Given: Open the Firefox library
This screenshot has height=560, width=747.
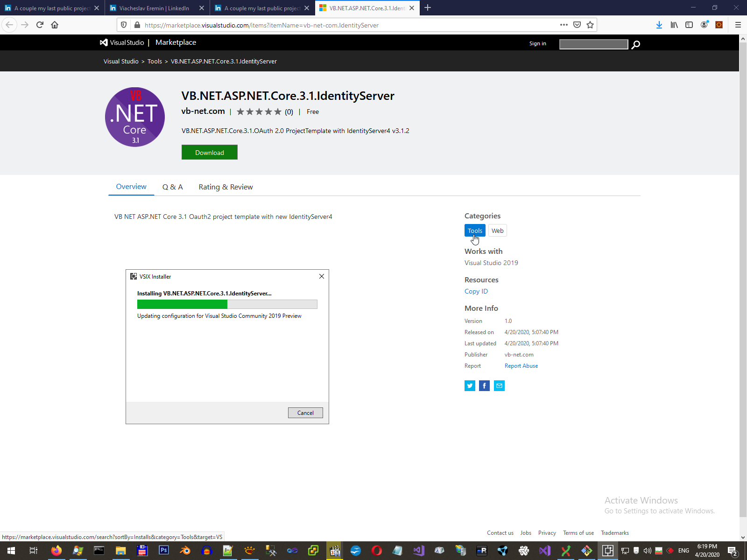Looking at the screenshot, I should pos(674,25).
